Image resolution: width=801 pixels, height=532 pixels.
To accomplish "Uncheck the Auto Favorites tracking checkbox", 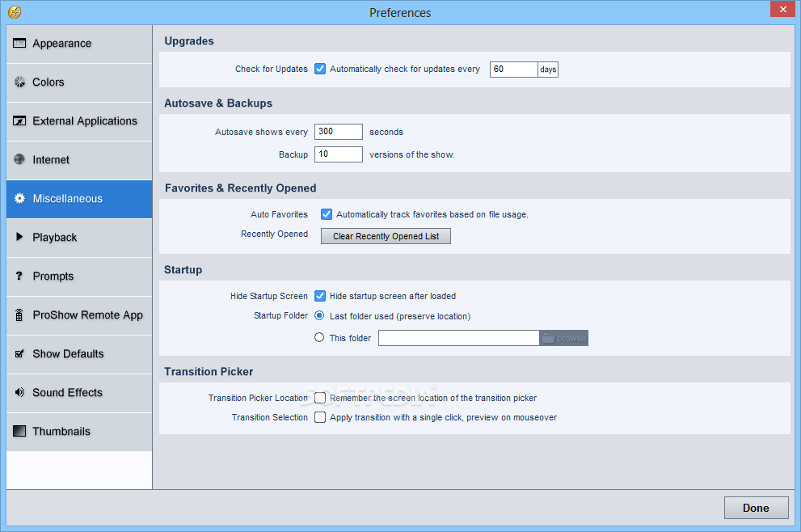I will [x=327, y=214].
